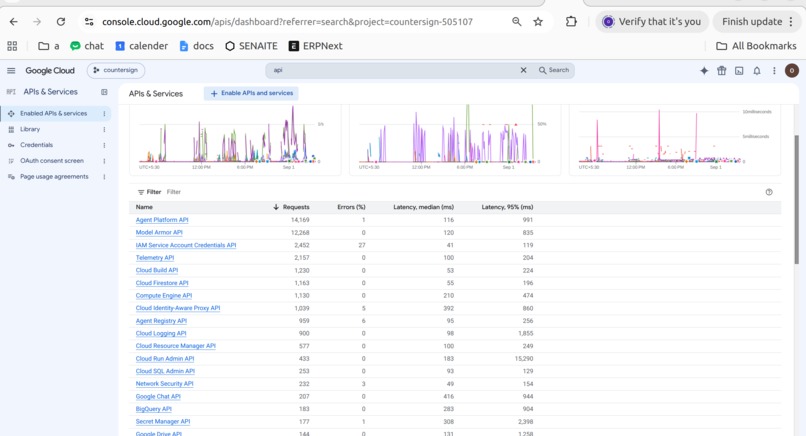
Task: Reload the page with the refresh icon
Action: (x=61, y=22)
